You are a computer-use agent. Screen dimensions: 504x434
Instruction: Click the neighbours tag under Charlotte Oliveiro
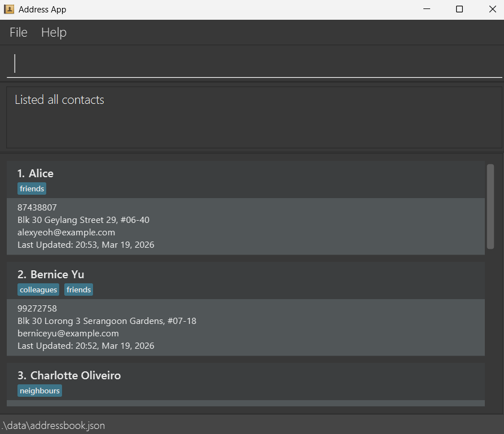[x=39, y=391]
